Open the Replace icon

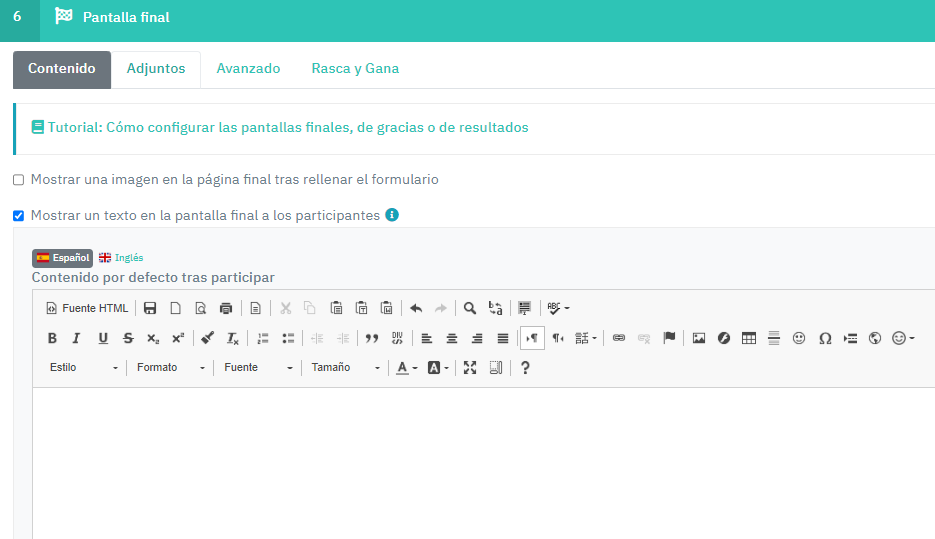(495, 308)
